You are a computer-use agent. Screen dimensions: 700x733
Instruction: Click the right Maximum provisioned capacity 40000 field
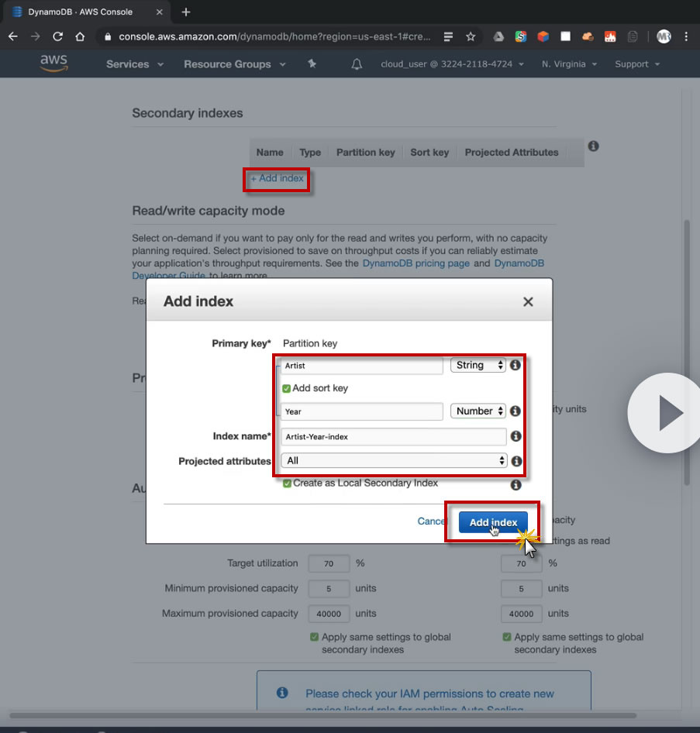tap(522, 614)
